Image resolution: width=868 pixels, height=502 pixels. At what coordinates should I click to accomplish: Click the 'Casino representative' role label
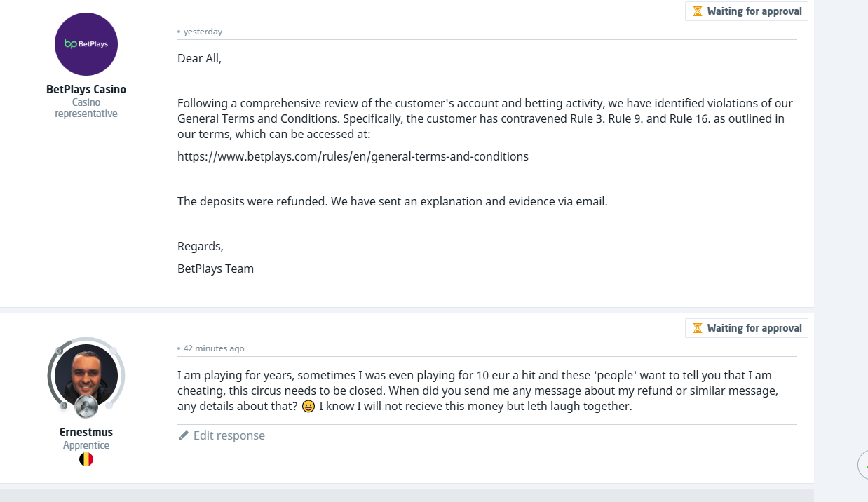coord(86,108)
